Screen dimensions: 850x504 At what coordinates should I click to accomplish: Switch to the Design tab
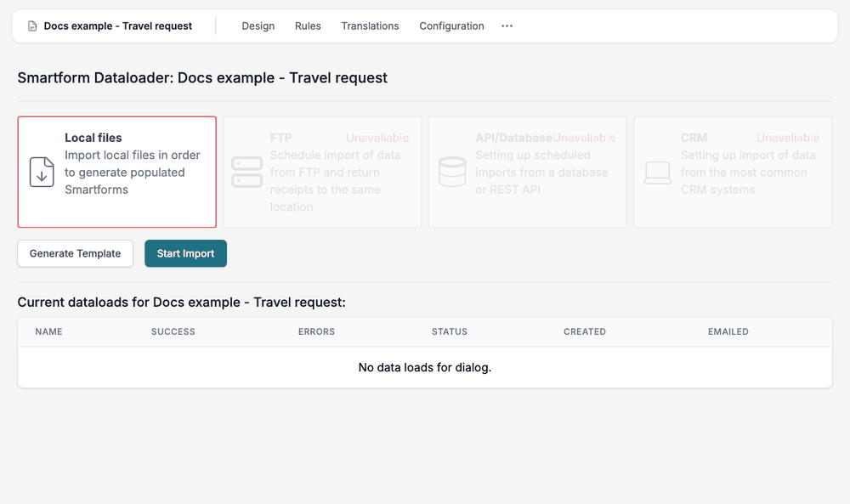tap(258, 26)
